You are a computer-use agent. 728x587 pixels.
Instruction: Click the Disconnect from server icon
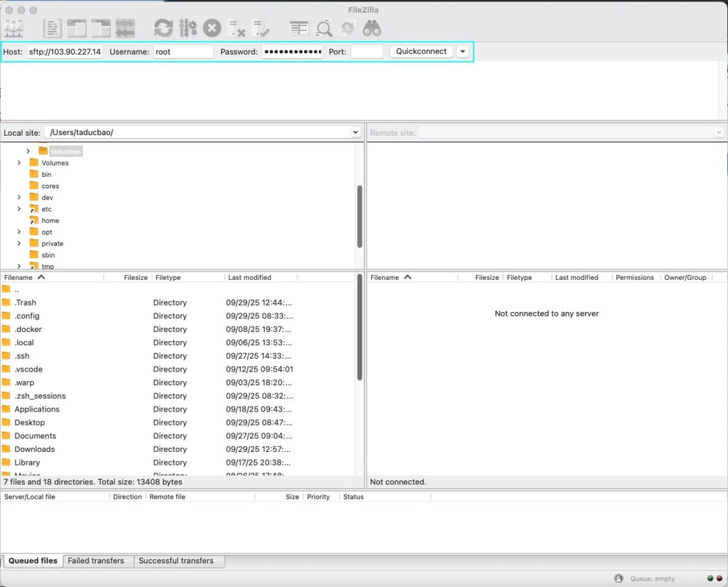237,28
